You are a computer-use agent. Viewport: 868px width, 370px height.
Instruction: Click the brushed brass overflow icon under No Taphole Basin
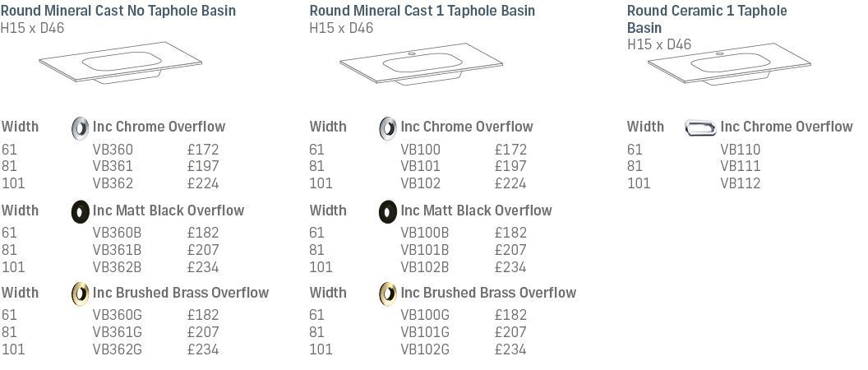click(x=81, y=294)
